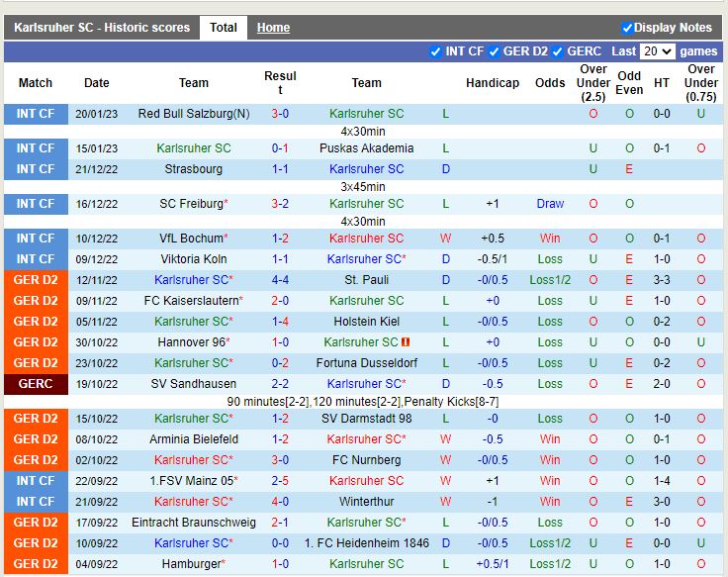
Task: Click Karlsruher SC in the 15/01/23 home row
Action: point(194,148)
